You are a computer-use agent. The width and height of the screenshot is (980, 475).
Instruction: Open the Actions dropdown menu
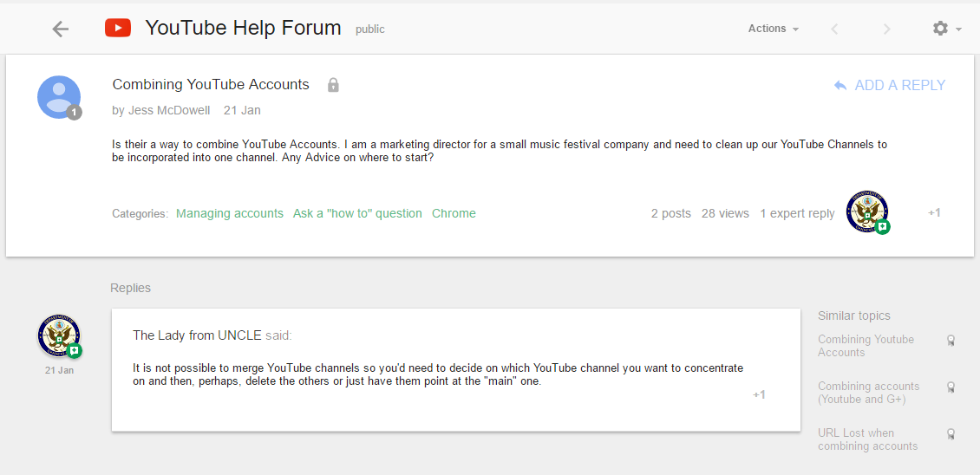click(x=773, y=29)
